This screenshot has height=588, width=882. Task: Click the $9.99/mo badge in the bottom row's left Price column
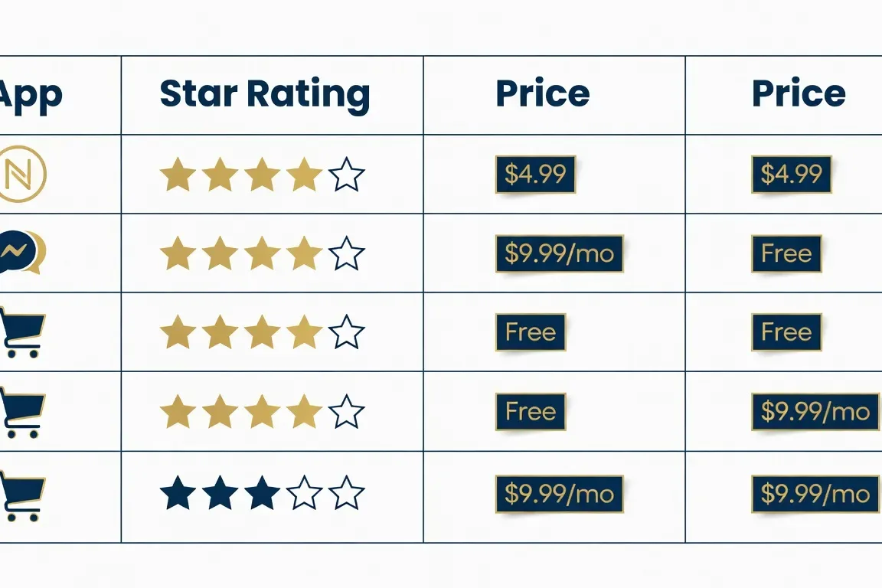[x=559, y=494]
